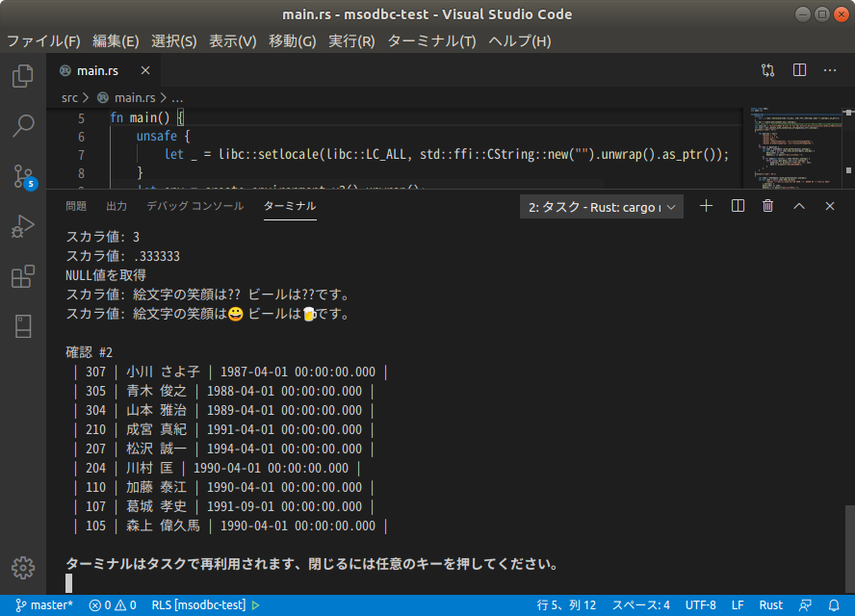This screenshot has width=855, height=616.
Task: Open the 選択(S) menu
Action: (x=174, y=41)
